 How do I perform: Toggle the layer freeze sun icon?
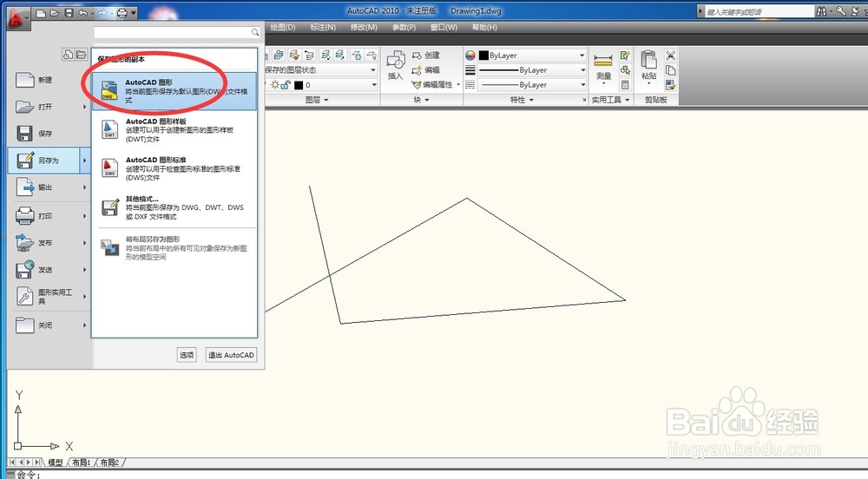point(274,85)
